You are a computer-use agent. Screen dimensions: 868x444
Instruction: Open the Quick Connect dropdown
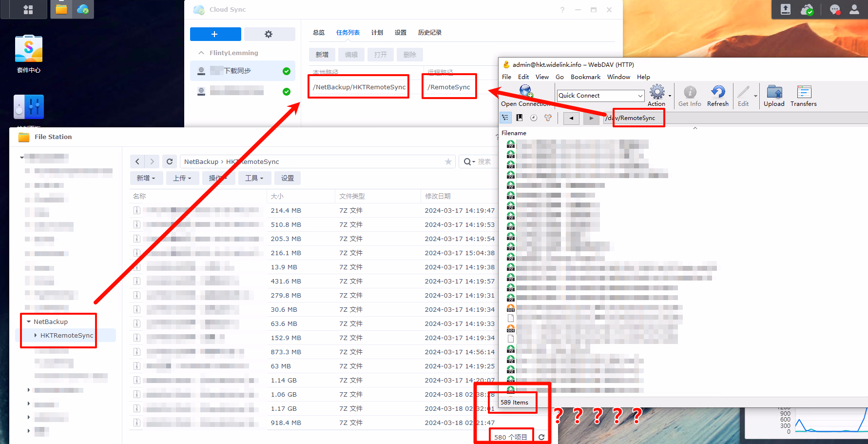click(640, 96)
